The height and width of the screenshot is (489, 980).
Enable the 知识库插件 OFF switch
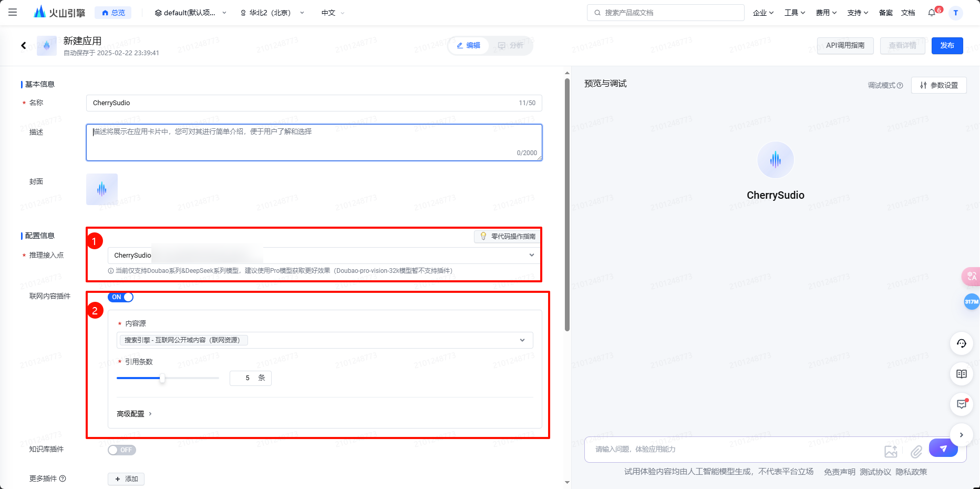(122, 450)
